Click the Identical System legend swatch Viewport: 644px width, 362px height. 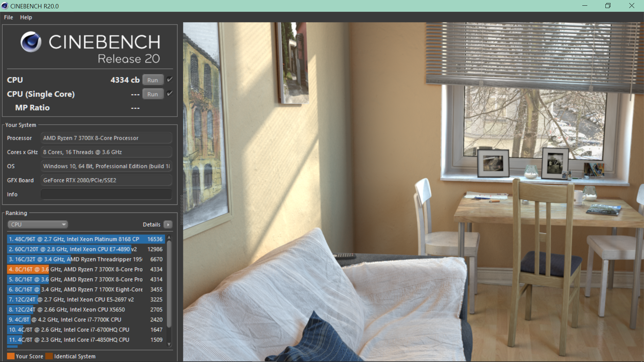[x=49, y=356]
